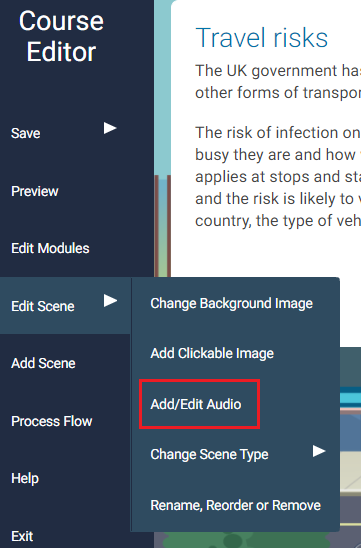
Task: Open Edit Modules
Action: click(x=50, y=248)
